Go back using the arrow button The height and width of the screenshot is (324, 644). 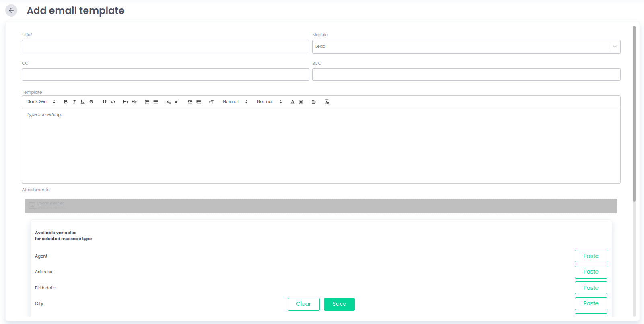point(11,10)
